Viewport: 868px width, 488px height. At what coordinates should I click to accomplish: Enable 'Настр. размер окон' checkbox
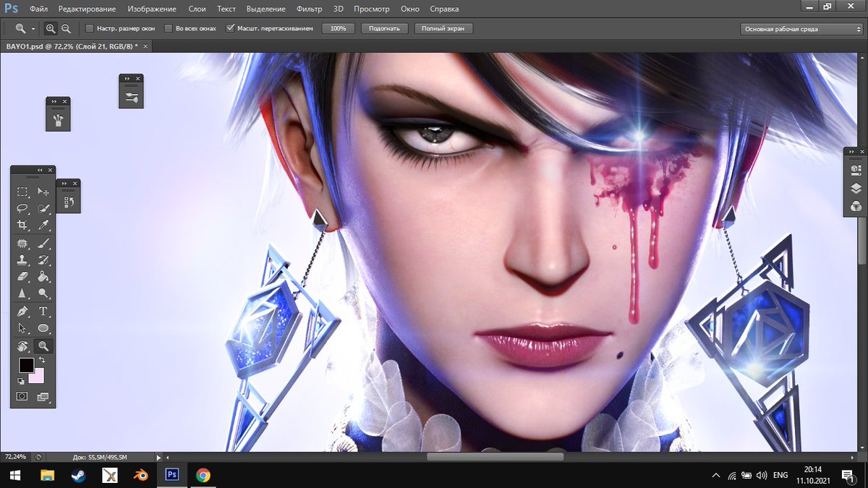[90, 29]
